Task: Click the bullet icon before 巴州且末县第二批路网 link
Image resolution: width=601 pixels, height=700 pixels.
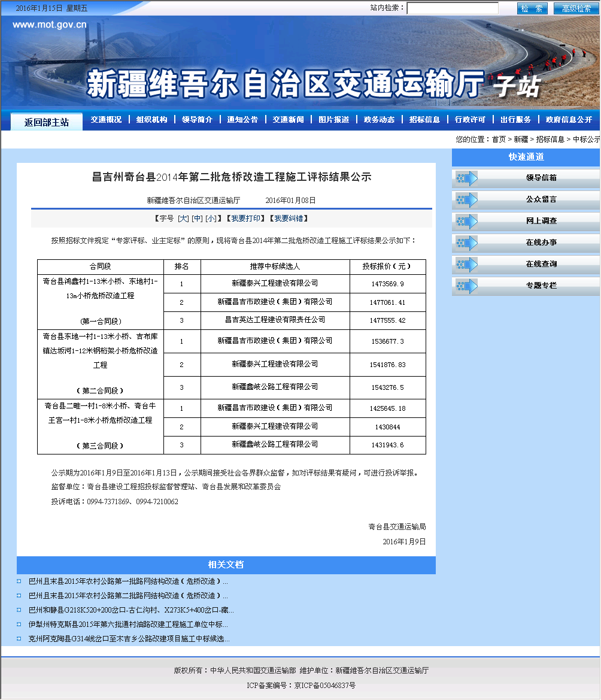Action: click(19, 596)
